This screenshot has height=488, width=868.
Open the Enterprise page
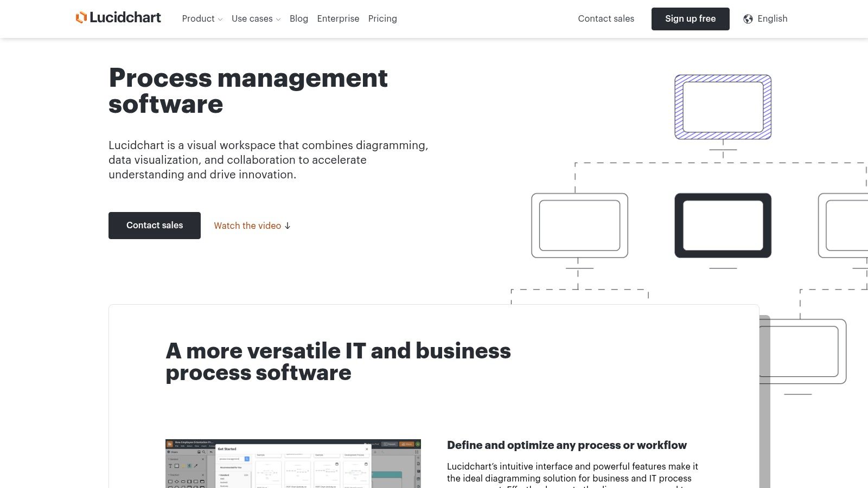[338, 18]
